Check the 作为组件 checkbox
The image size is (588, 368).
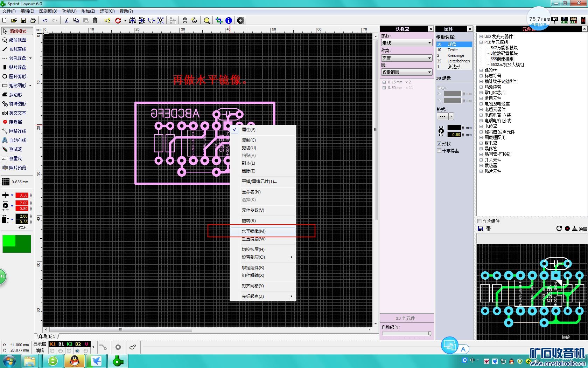[x=480, y=221]
